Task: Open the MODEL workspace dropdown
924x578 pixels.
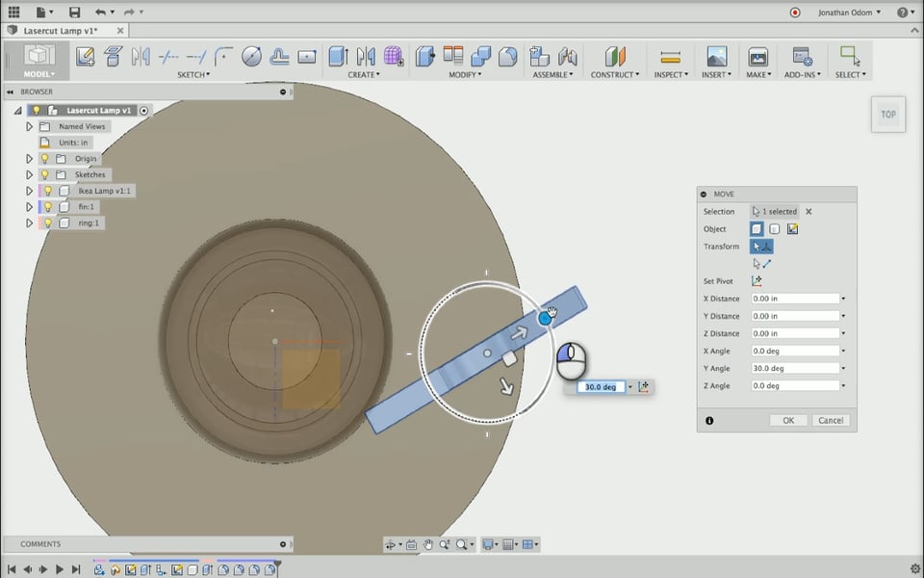Action: coord(38,74)
